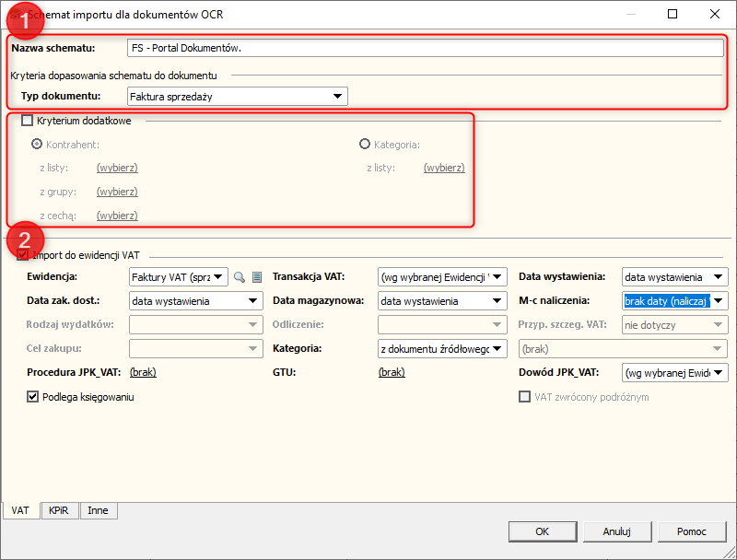Switch to the VAT tab
Screen dimensions: 737x560
click(20, 510)
